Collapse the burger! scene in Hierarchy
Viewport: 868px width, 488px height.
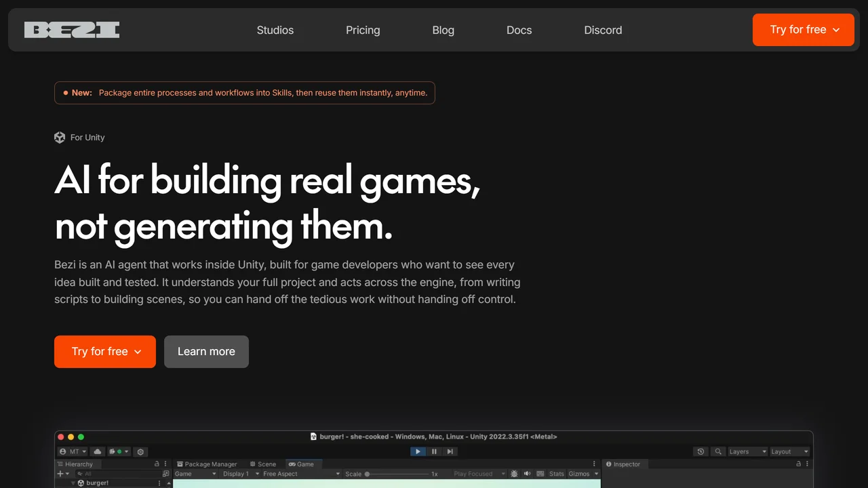73,483
